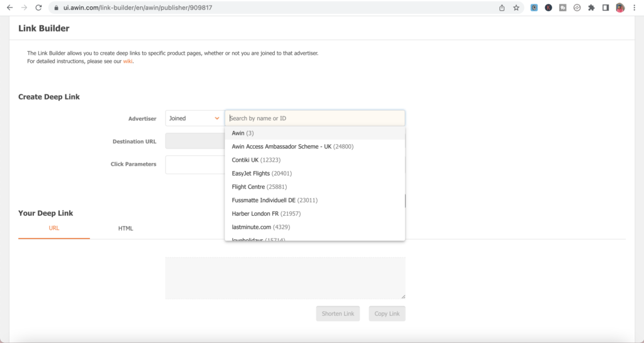The image size is (644, 343).
Task: Toggle the browser side panel icon
Action: (x=606, y=8)
